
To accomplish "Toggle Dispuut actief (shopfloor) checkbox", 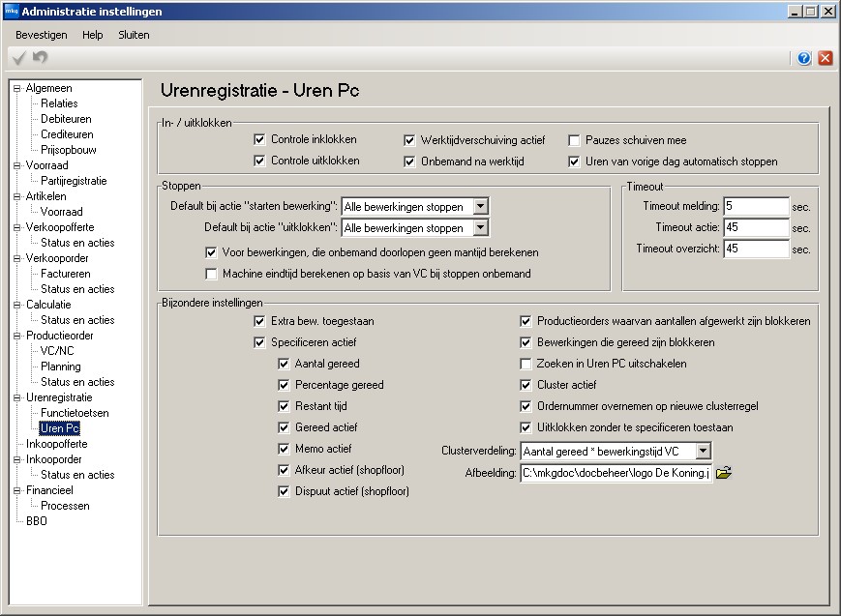I will (x=284, y=491).
